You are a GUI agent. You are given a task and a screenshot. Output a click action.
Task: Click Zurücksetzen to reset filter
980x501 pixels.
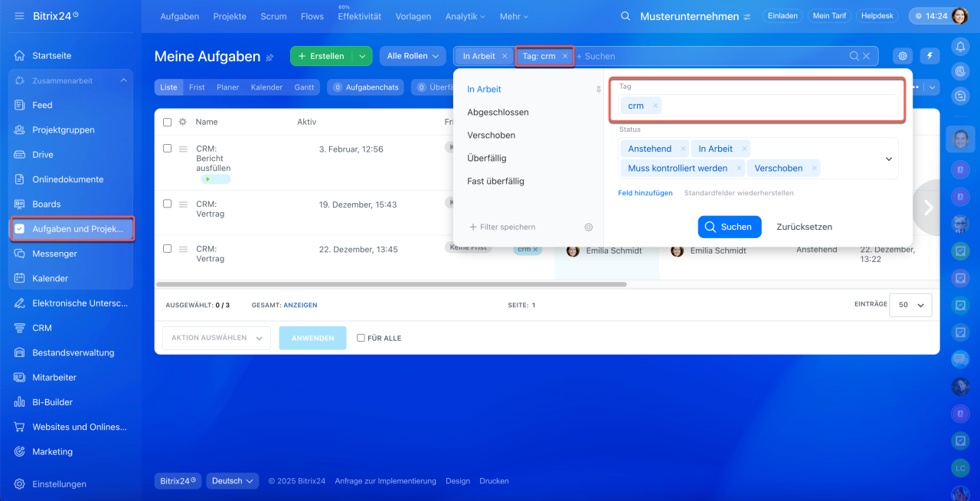[804, 227]
